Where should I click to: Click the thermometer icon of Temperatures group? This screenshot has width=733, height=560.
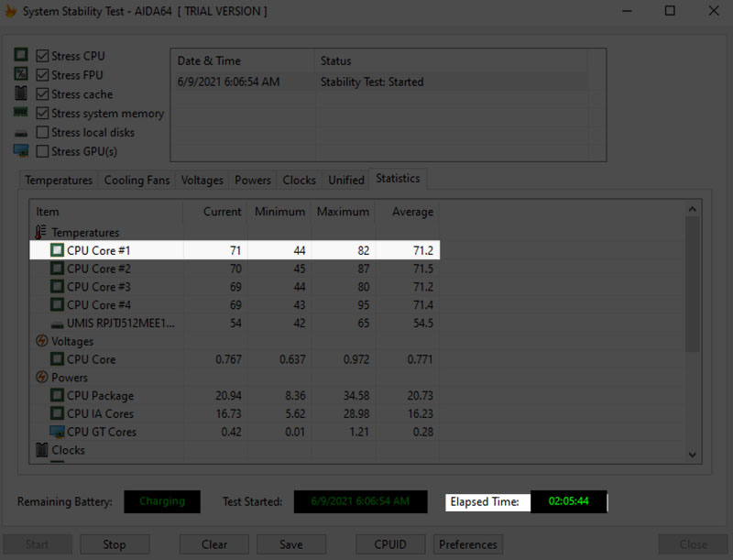[x=41, y=232]
